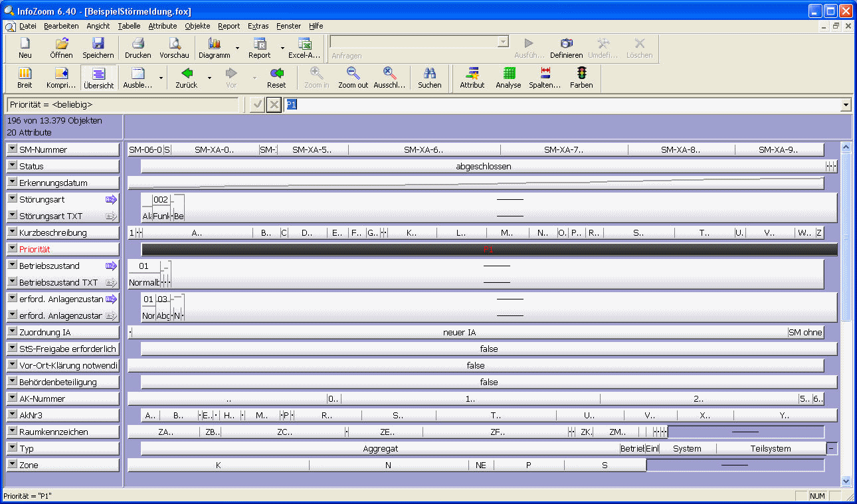Open the Tabelle menu
Screen dimensions: 857x504
(129, 26)
